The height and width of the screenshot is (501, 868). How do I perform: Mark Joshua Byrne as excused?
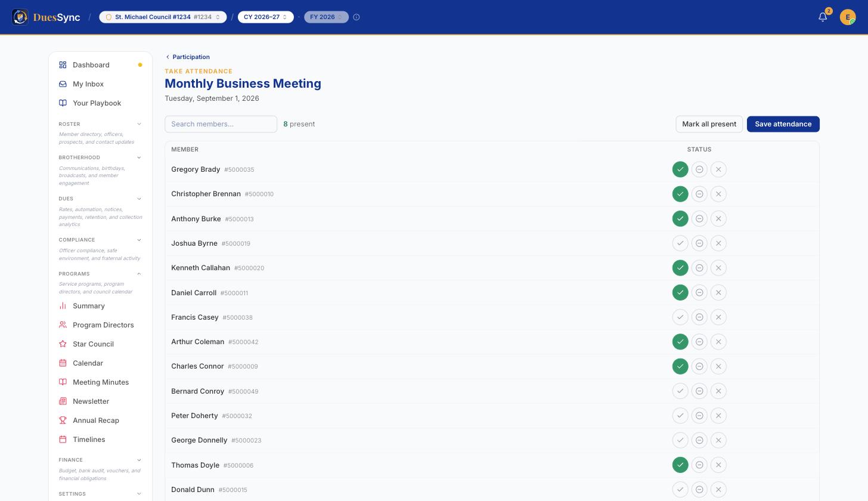(x=699, y=243)
